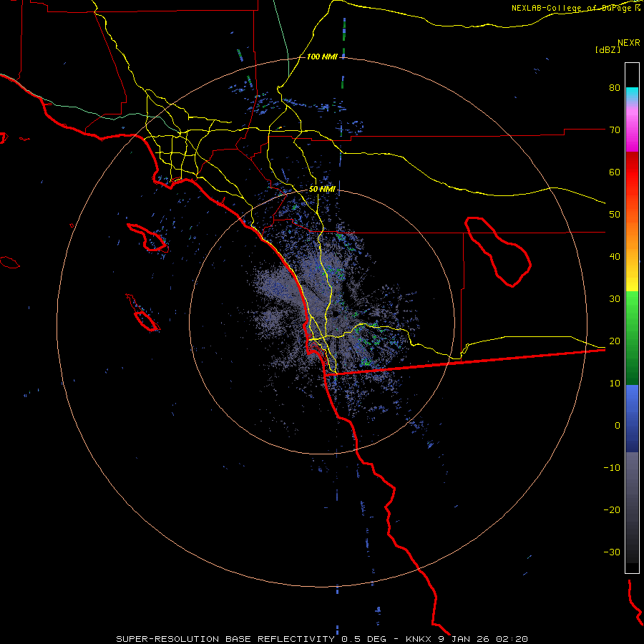Click the San Clemente Island outline
Viewport: 644px width, 644px height.
point(143,313)
